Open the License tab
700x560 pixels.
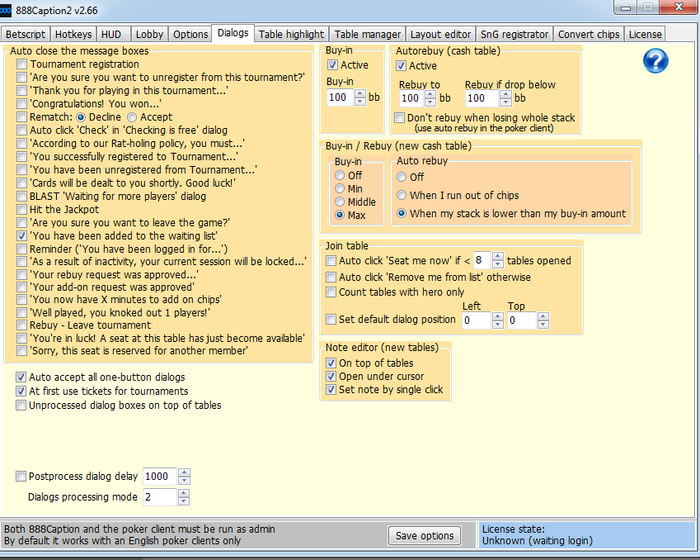[645, 34]
